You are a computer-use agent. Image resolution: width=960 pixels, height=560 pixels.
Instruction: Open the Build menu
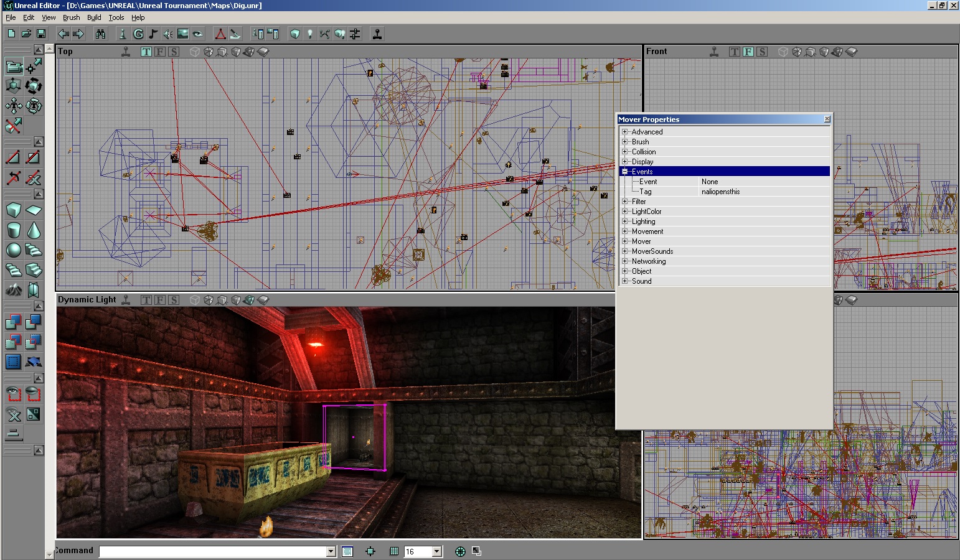pyautogui.click(x=94, y=17)
